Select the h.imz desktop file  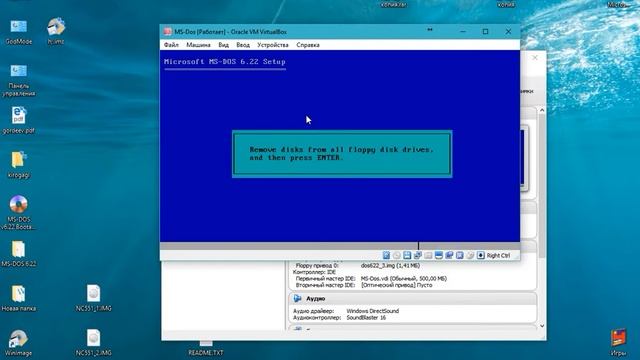[x=56, y=31]
